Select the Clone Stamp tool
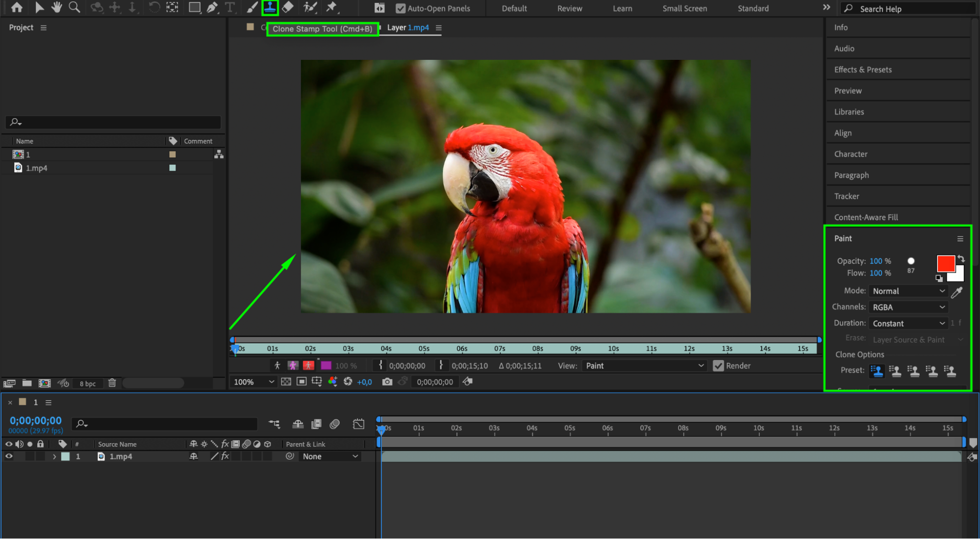980x539 pixels. click(x=270, y=7)
